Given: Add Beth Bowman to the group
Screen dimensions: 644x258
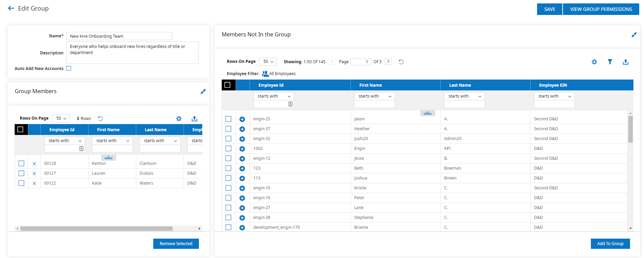Looking at the screenshot, I should pyautogui.click(x=242, y=168).
